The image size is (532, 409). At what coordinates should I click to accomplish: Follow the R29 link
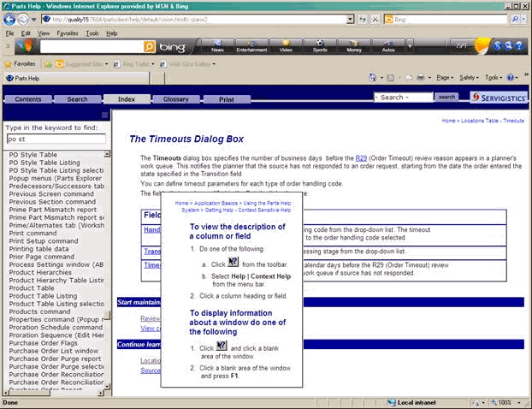click(361, 158)
